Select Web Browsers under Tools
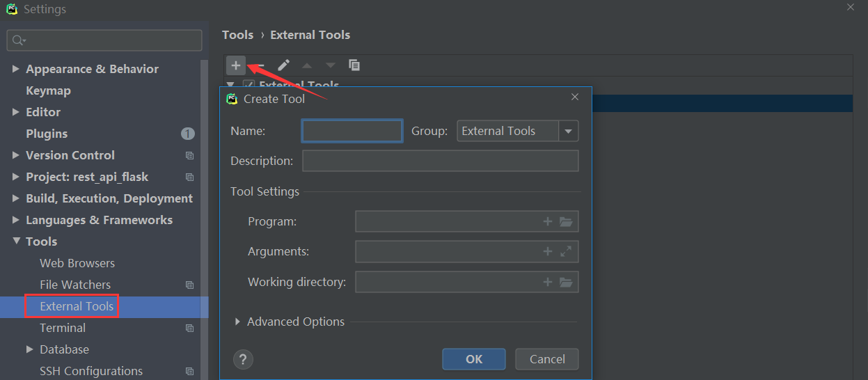This screenshot has height=380, width=868. 77,263
